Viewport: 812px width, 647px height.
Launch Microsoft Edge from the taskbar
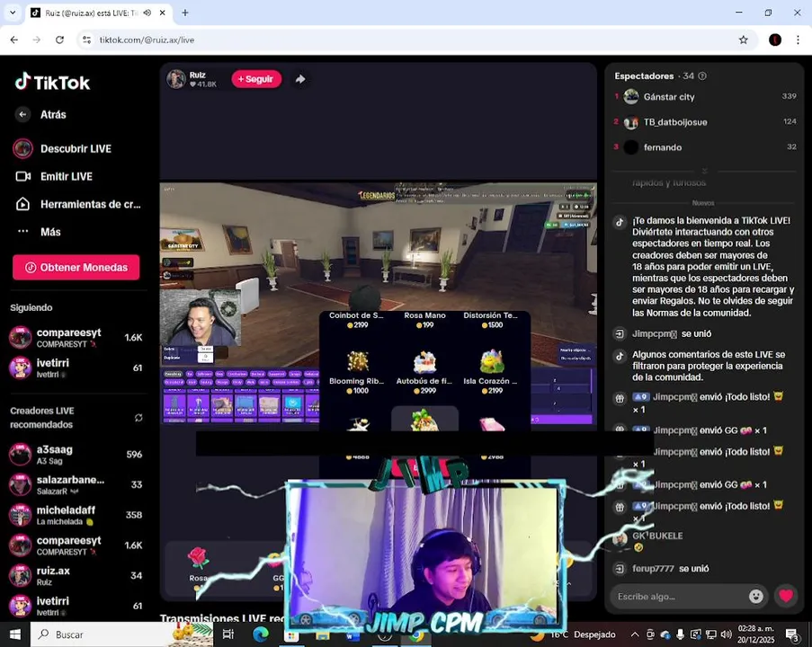point(261,634)
